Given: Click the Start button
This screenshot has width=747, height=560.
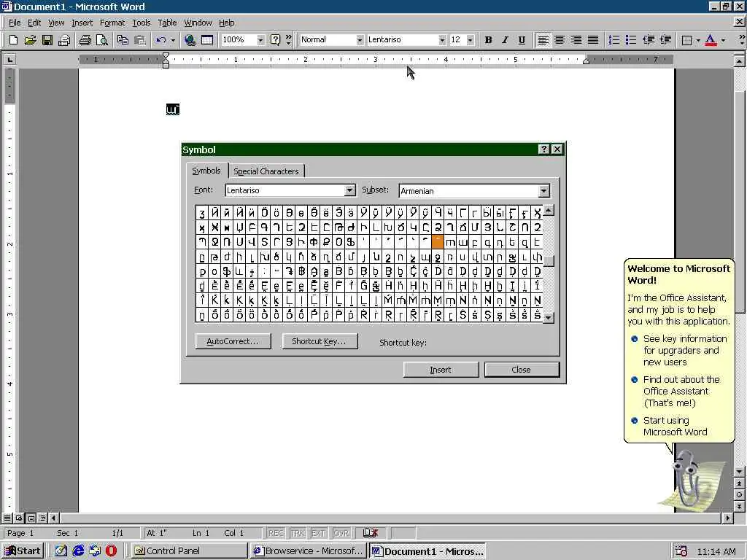Looking at the screenshot, I should click(23, 551).
